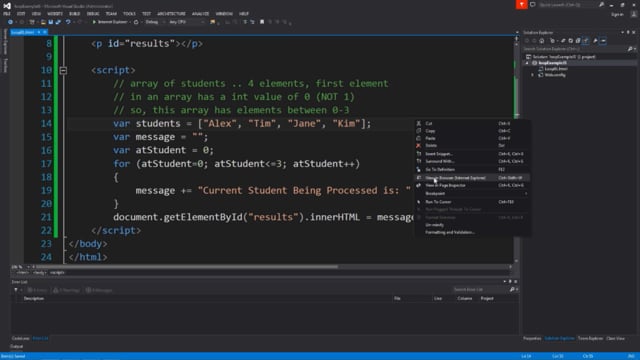Switch to the Class View tab
This screenshot has height=360, width=640.
[616, 338]
